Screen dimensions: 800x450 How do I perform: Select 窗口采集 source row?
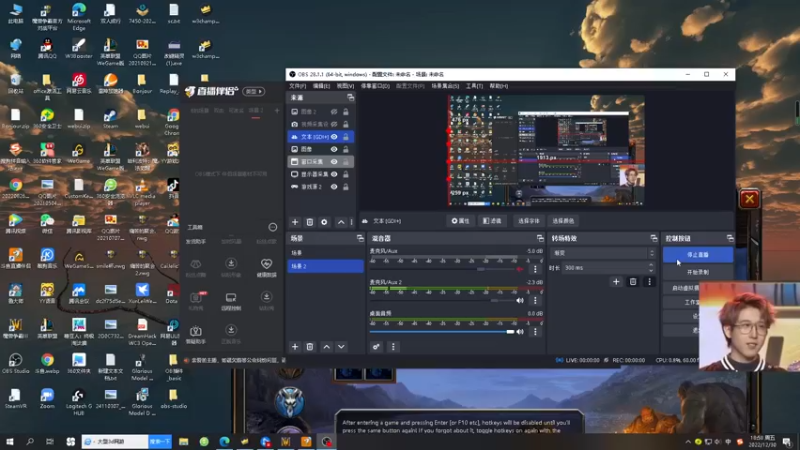(x=320, y=162)
